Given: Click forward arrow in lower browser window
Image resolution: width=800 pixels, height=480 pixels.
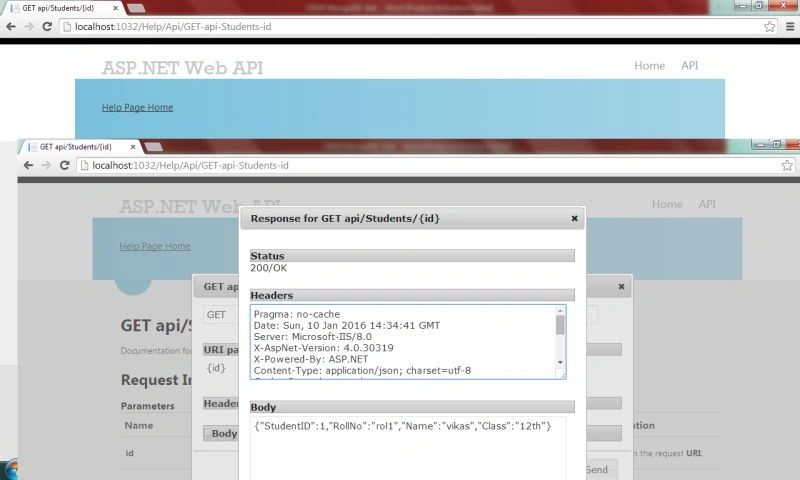Looking at the screenshot, I should click(46, 165).
